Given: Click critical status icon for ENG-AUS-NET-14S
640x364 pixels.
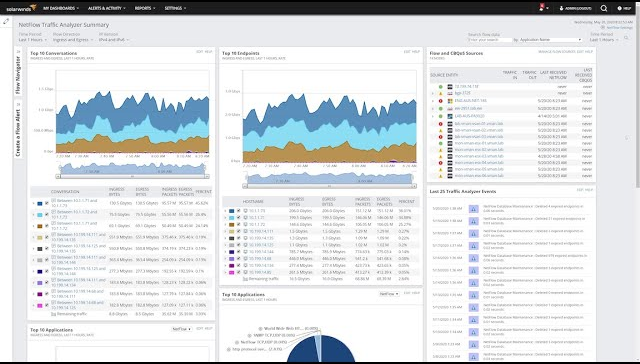Looking at the screenshot, I should point(440,101).
